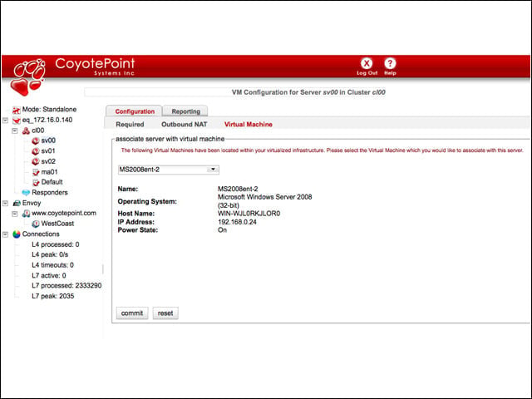Viewport: 532px width, 399px height.
Task: Click the Power State value On
Action: (x=222, y=230)
